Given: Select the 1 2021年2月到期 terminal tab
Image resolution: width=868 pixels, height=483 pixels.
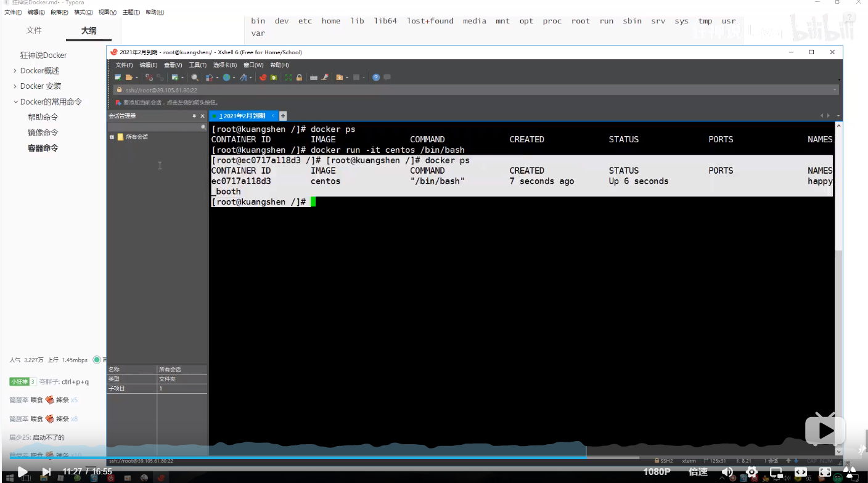Looking at the screenshot, I should pos(244,116).
